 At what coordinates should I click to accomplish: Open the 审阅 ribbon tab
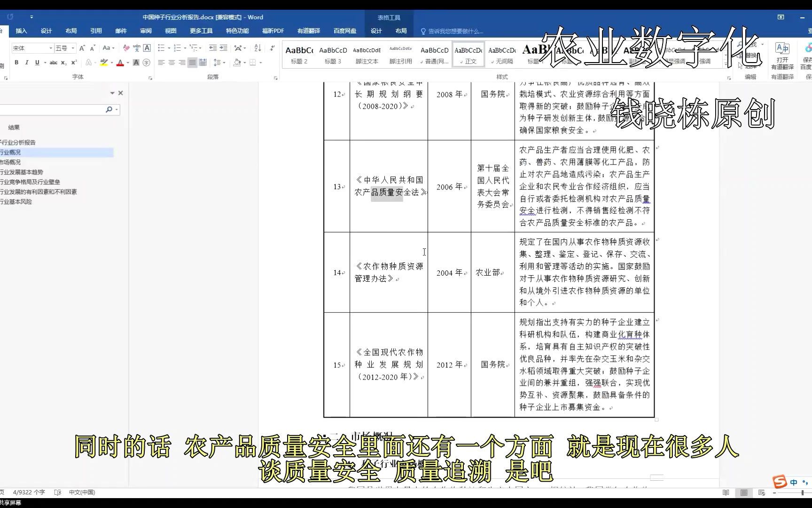coord(146,31)
